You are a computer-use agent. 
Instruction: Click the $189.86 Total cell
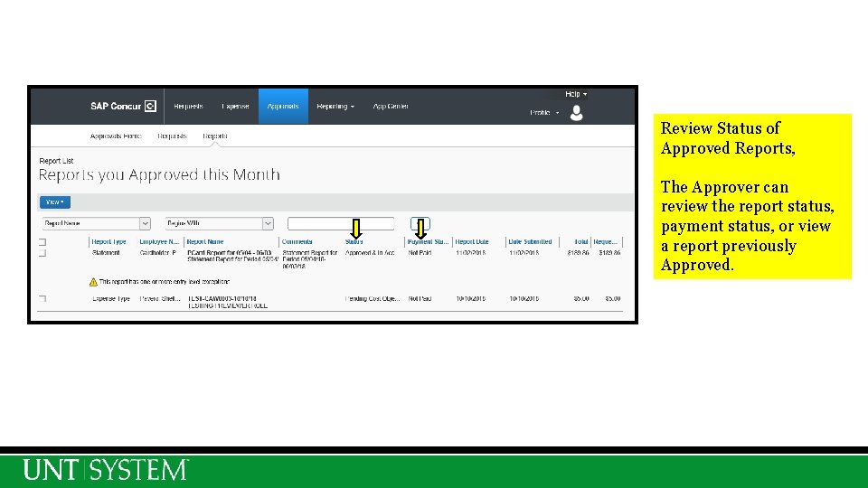click(578, 253)
